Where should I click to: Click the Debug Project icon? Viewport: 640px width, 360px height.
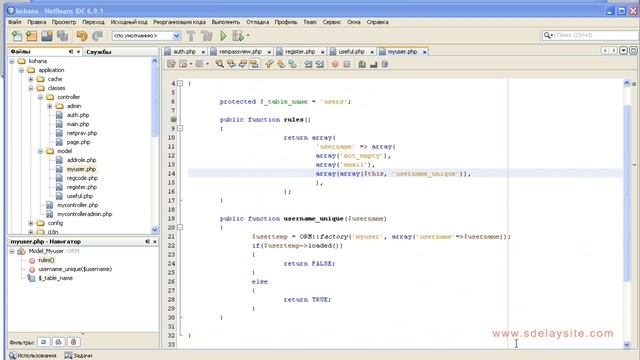pos(239,36)
